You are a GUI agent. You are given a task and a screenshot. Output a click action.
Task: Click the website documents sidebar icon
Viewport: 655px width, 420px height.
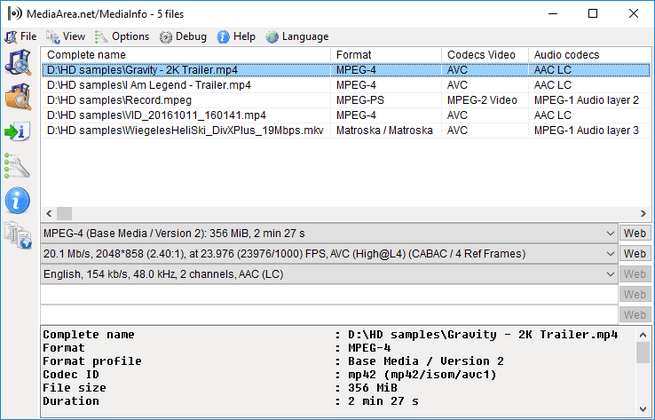pos(18,235)
